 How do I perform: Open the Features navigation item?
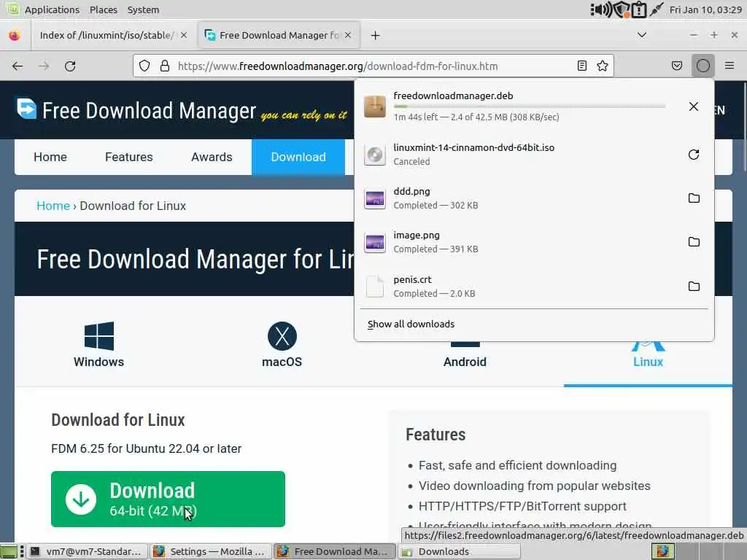point(128,157)
